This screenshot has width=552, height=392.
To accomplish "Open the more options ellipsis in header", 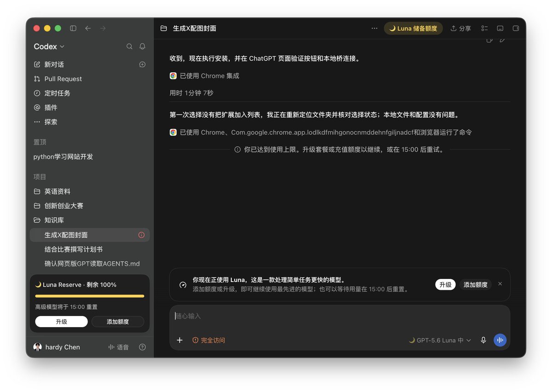I will [374, 29].
